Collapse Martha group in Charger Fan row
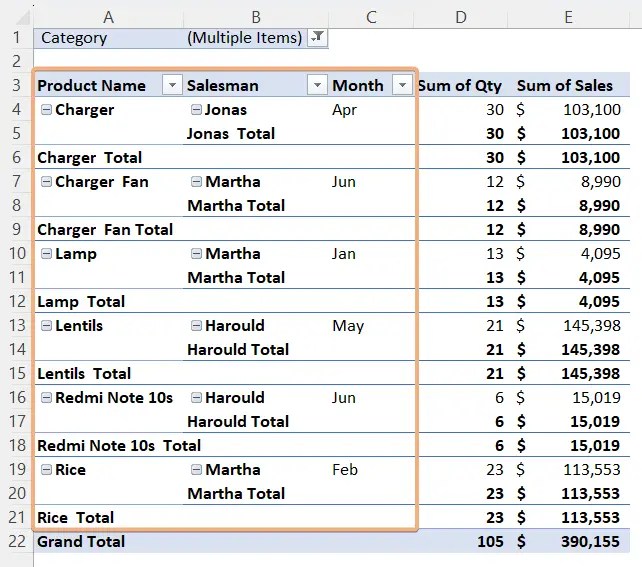This screenshot has height=567, width=642. [197, 181]
